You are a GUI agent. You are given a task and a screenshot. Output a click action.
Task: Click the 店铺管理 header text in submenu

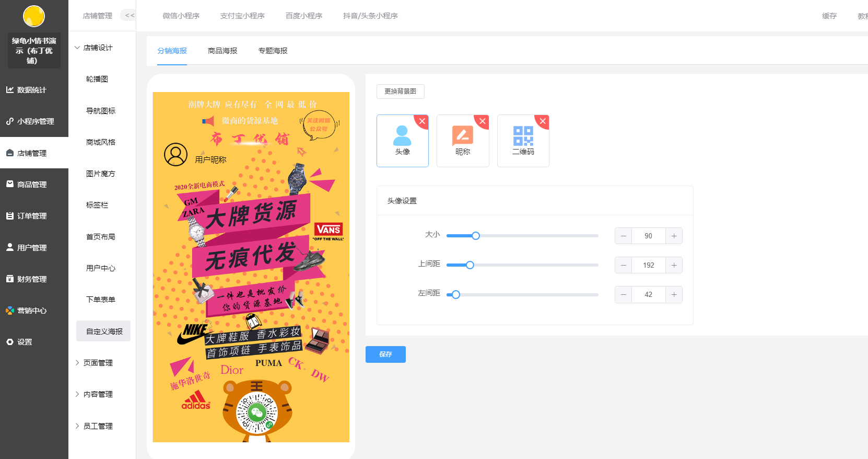click(x=98, y=16)
